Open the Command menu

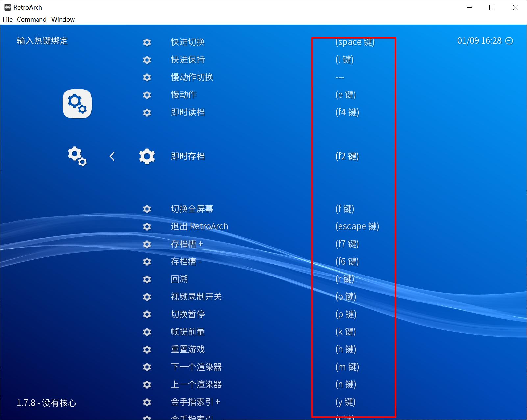(x=32, y=19)
